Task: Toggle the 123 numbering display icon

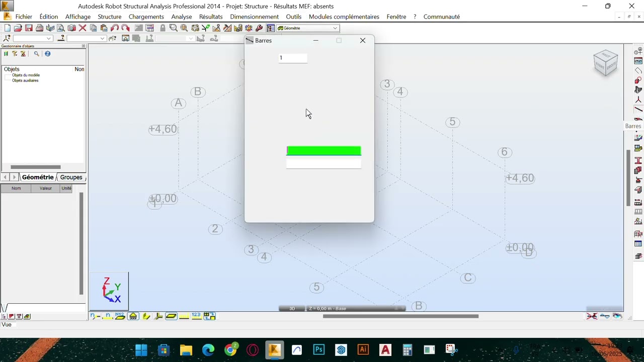Action: 196,316
